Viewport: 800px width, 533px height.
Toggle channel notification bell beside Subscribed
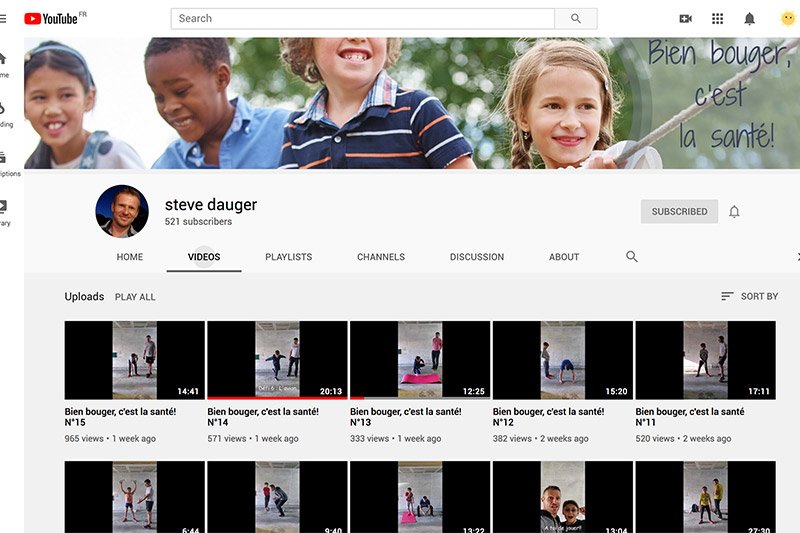(x=734, y=212)
